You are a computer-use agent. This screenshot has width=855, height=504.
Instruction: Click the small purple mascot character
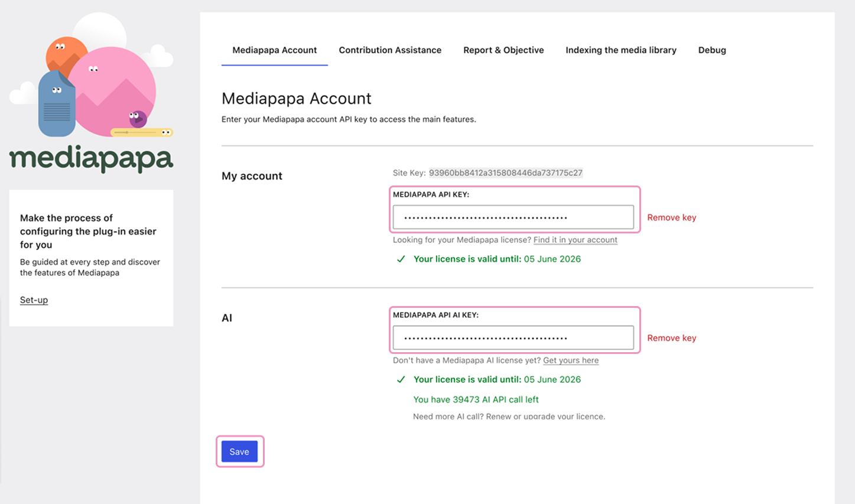(x=137, y=118)
